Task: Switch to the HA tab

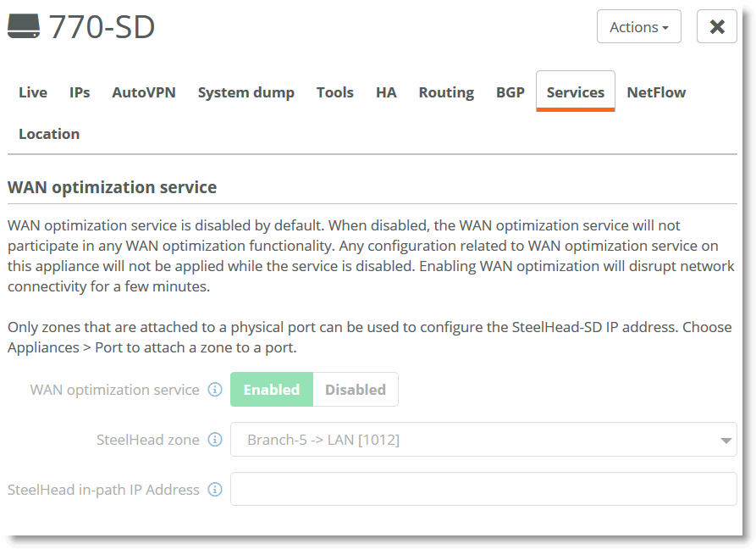Action: pos(386,92)
